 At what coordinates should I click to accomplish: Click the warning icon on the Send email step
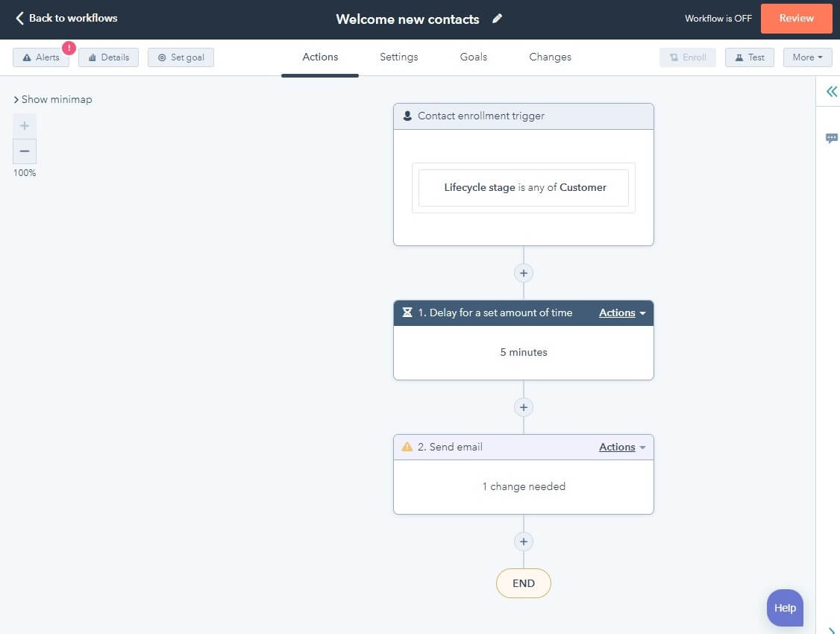[407, 446]
